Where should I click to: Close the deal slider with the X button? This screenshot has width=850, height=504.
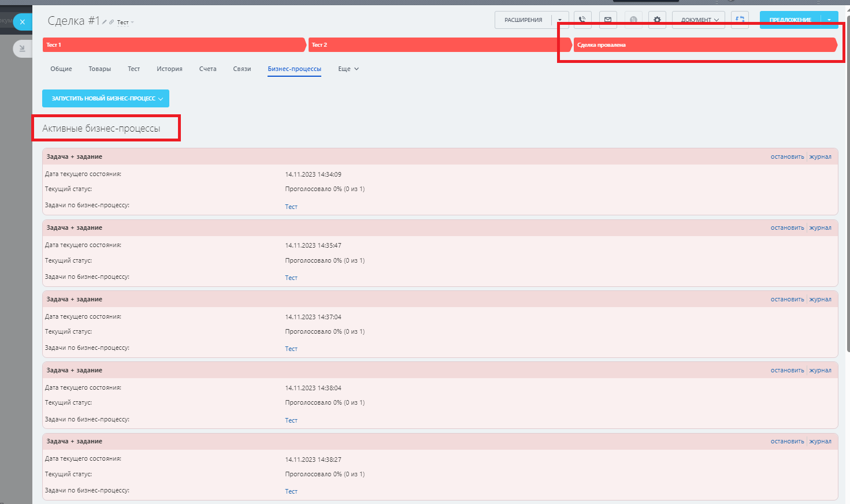22,22
